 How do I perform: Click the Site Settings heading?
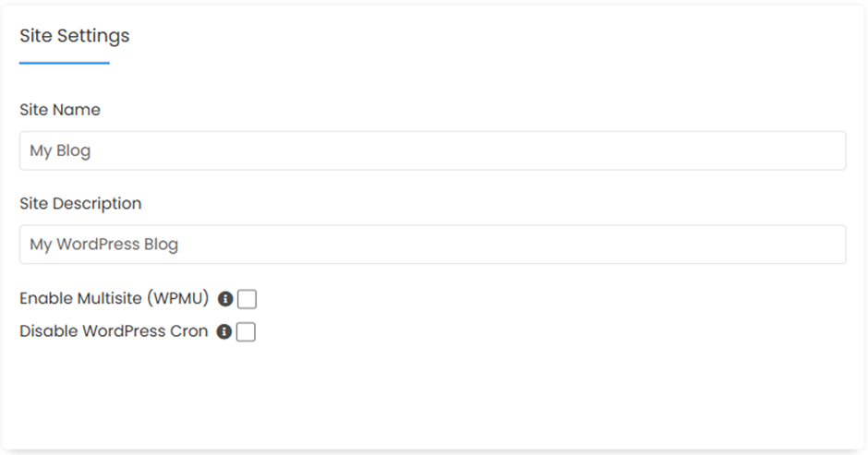click(x=75, y=36)
